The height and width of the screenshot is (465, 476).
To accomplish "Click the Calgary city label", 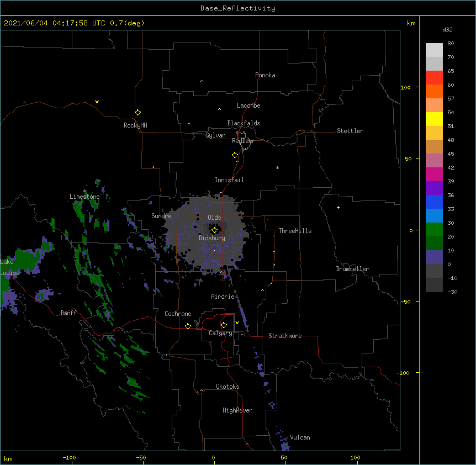I will [x=220, y=333].
